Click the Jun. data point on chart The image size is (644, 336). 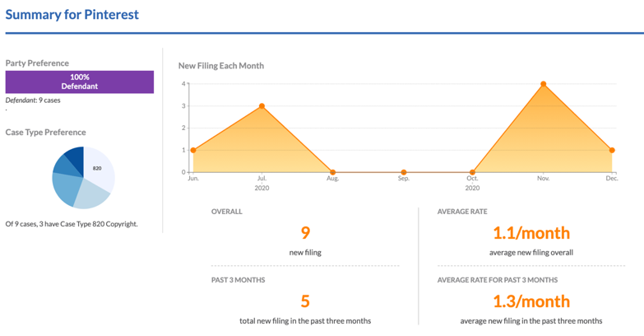pos(193,151)
